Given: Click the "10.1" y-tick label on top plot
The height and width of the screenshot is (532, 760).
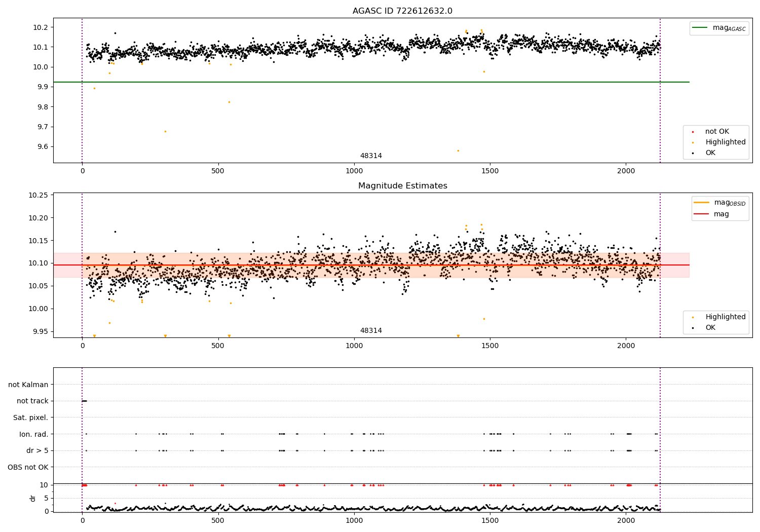Looking at the screenshot, I should pos(40,47).
